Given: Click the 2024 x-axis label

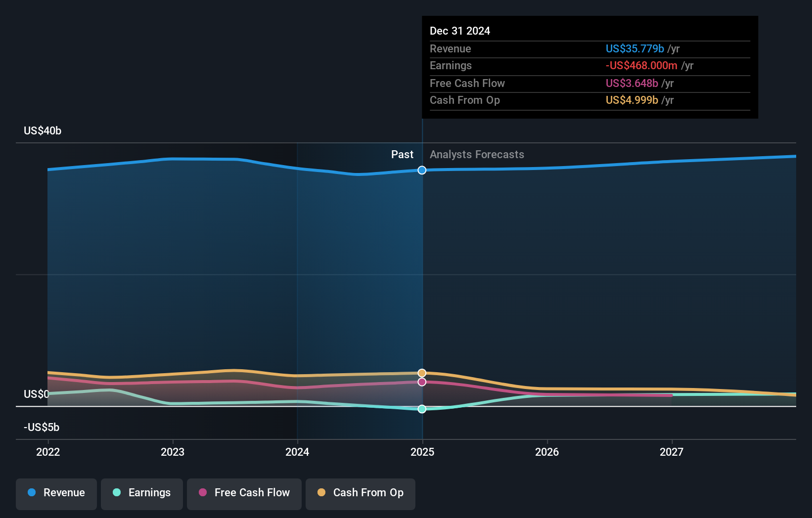Looking at the screenshot, I should click(x=297, y=452).
